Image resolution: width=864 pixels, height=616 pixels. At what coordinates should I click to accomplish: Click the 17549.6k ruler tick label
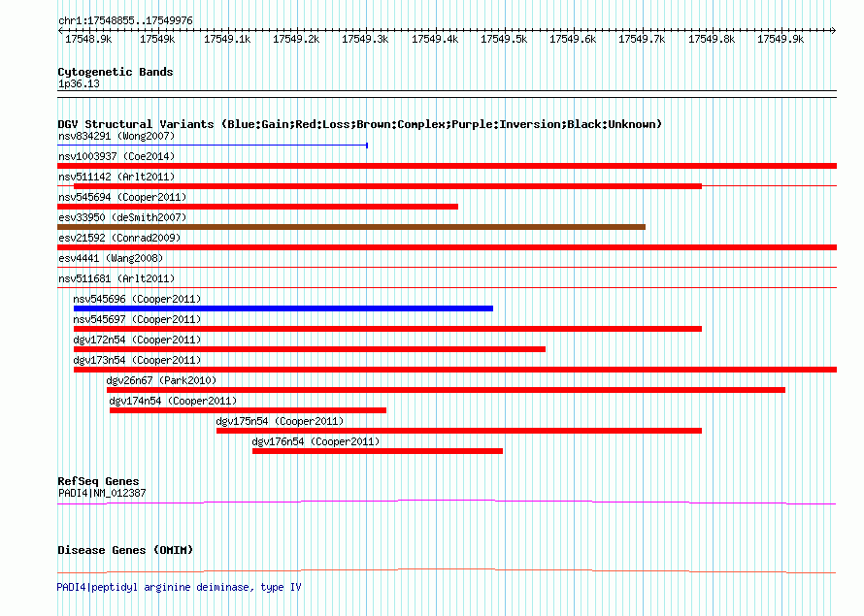(x=573, y=39)
